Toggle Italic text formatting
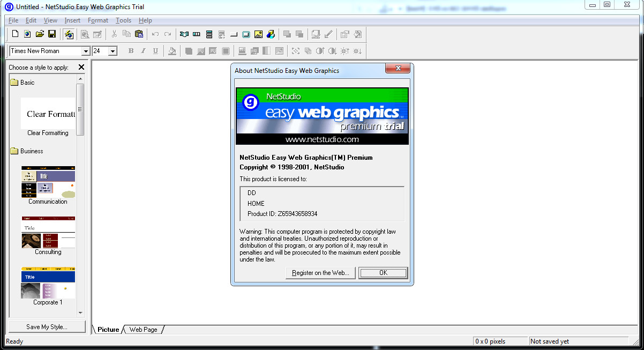The image size is (644, 350). (x=143, y=51)
